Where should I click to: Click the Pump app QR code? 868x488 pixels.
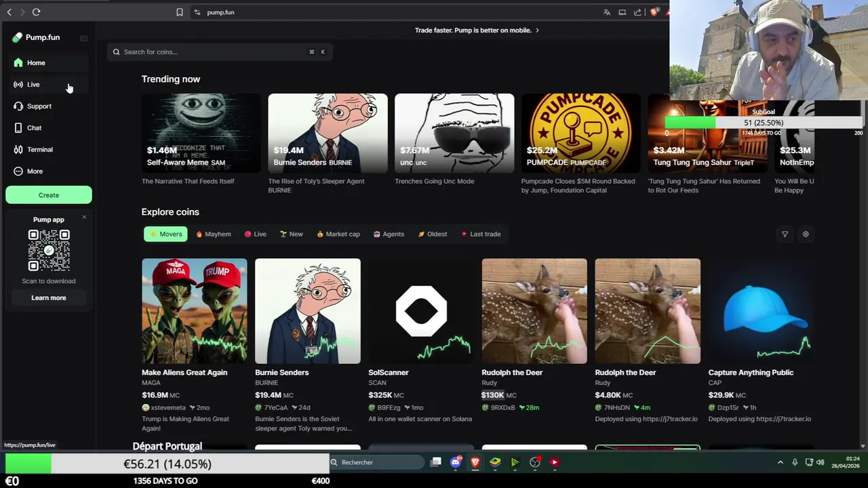pyautogui.click(x=49, y=250)
